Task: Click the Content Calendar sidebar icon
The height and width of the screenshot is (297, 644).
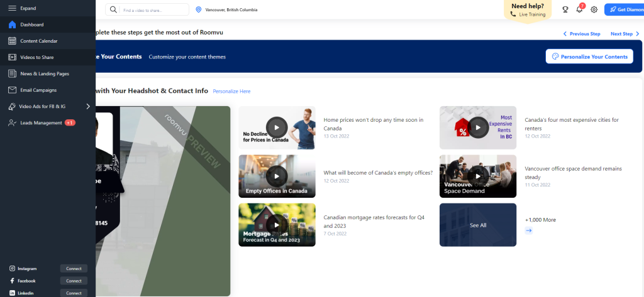Action: pyautogui.click(x=12, y=41)
